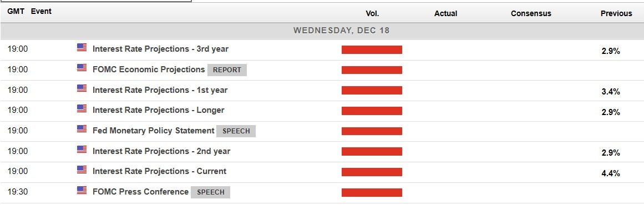The height and width of the screenshot is (209, 644).
Task: Open FOMC Press Conference event details
Action: click(x=140, y=192)
